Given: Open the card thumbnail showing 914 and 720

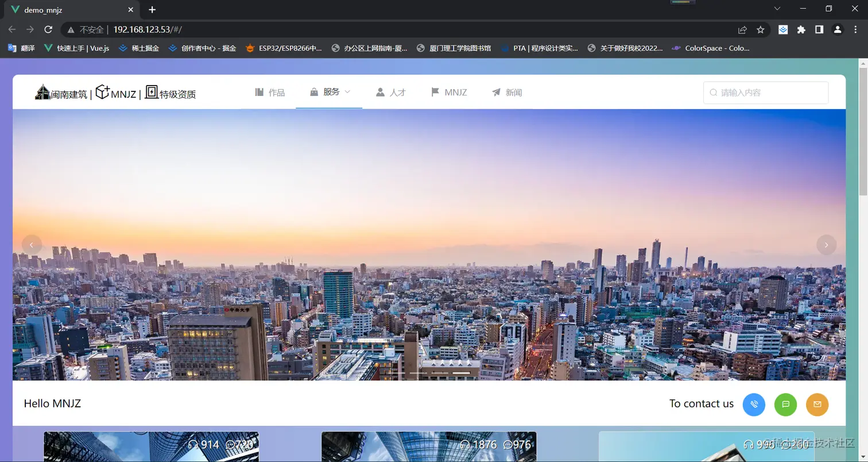Looking at the screenshot, I should (x=151, y=446).
